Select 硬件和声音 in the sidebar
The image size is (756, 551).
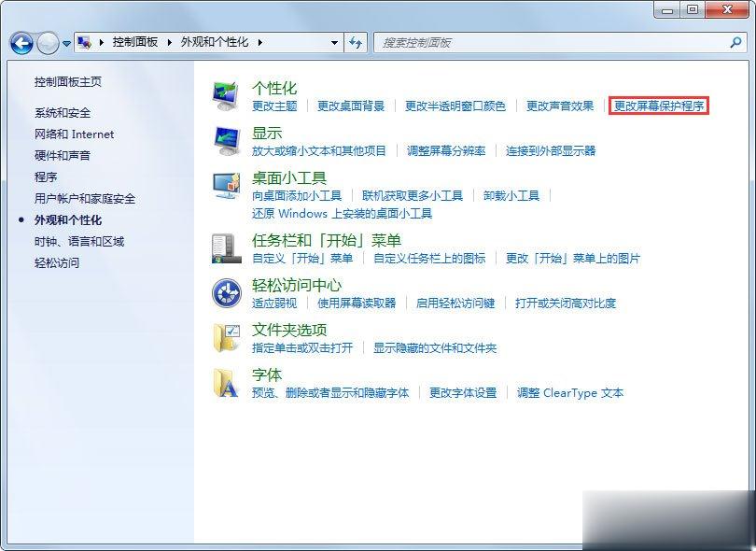point(63,155)
